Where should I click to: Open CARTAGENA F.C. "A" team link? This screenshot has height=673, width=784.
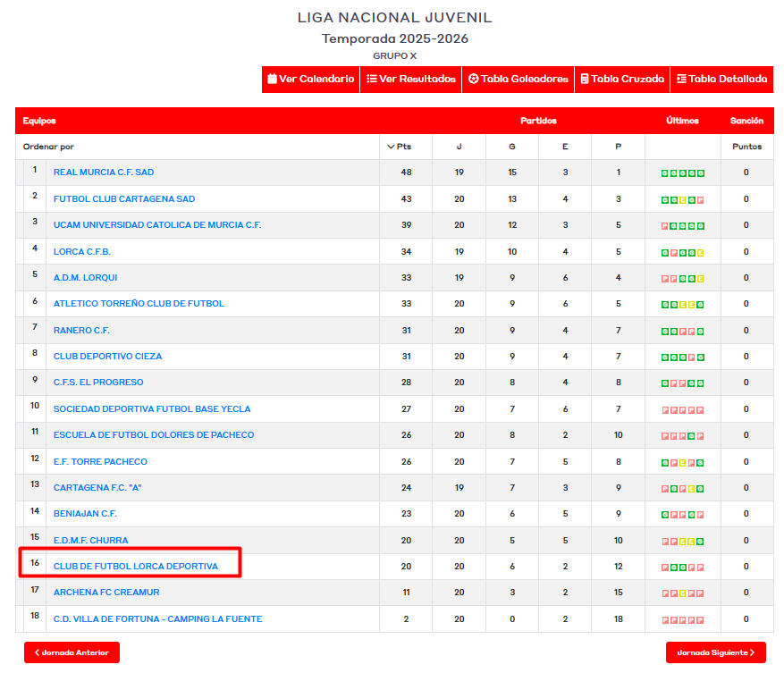pyautogui.click(x=97, y=488)
